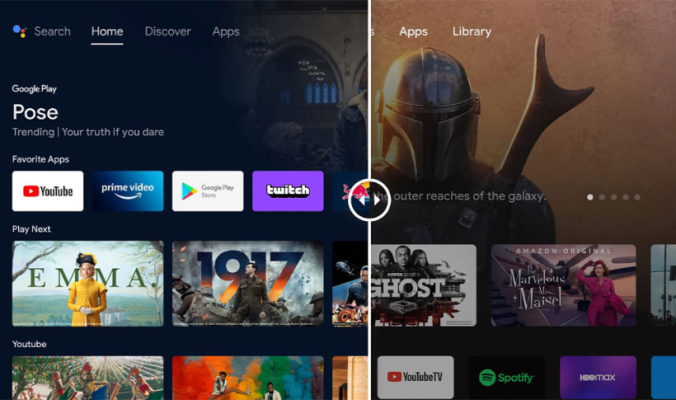The image size is (676, 400).
Task: Open the festival dancers YouTube video thumbnail
Action: click(88, 378)
